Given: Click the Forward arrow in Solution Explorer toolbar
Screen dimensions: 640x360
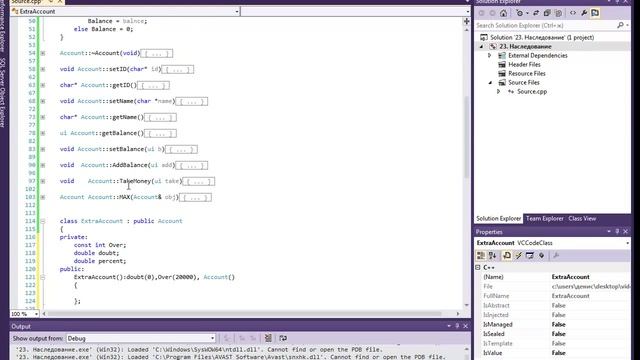Looking at the screenshot, I should coord(492,13).
